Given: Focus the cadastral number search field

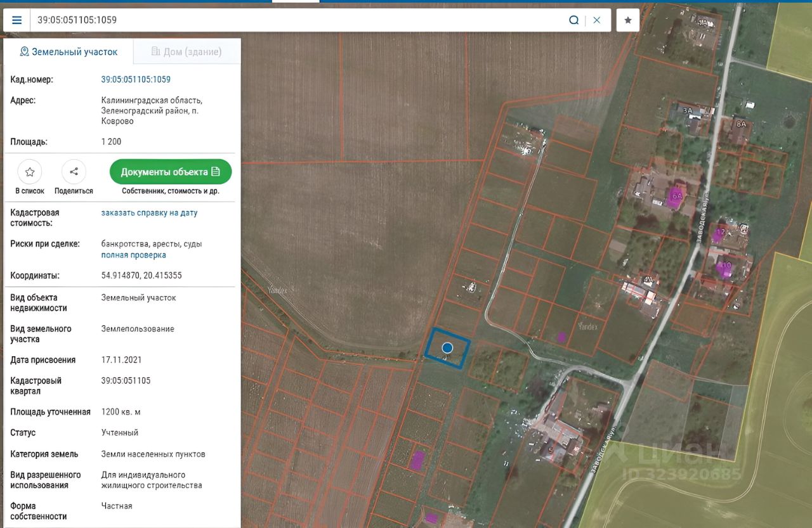Looking at the screenshot, I should pos(298,20).
